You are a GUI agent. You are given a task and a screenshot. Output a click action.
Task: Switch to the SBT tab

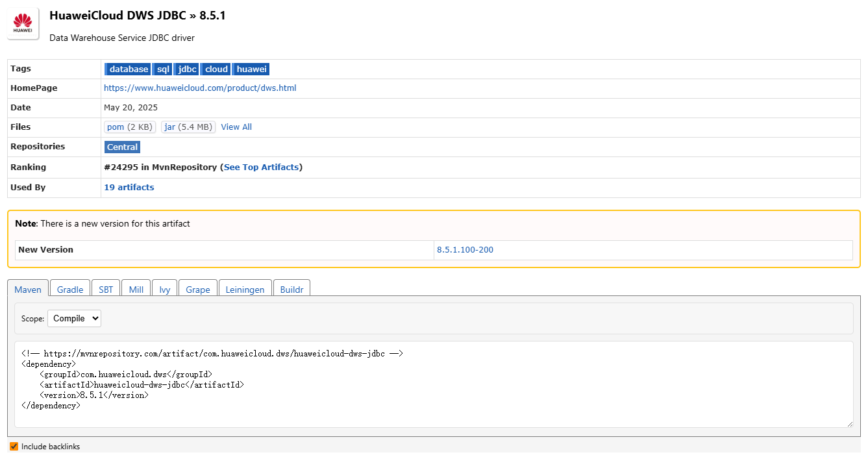(x=106, y=290)
